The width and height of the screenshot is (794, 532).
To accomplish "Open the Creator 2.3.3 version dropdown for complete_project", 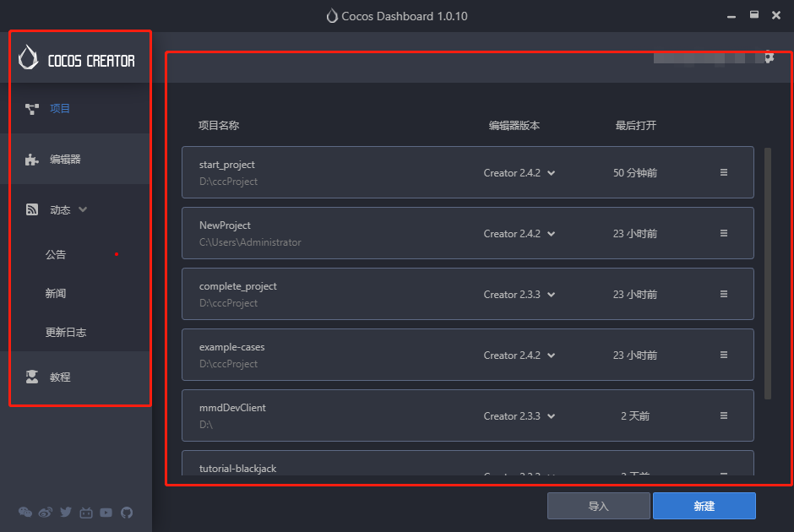I will click(552, 295).
